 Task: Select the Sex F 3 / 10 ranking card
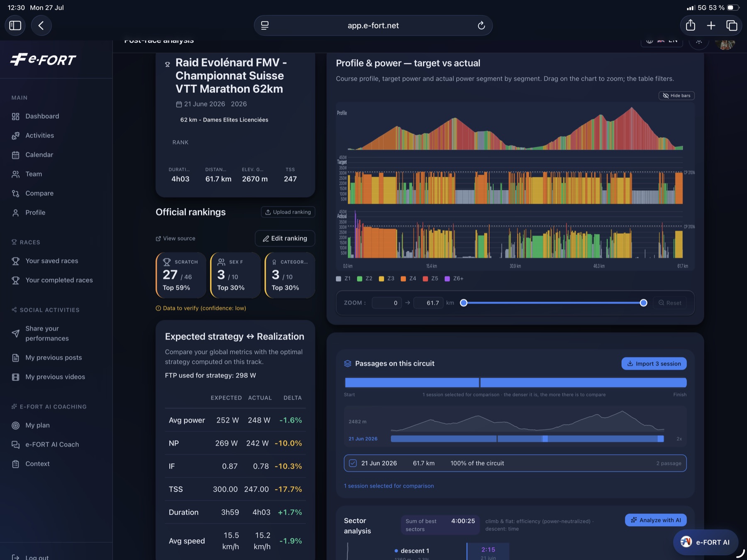[235, 275]
